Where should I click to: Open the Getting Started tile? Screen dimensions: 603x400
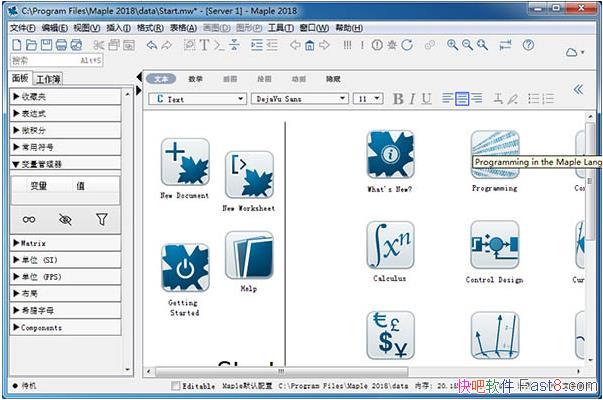pyautogui.click(x=185, y=268)
